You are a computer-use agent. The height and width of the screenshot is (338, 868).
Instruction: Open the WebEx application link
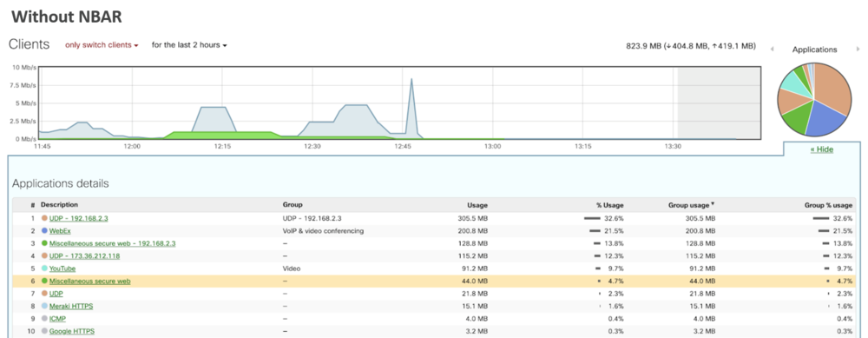click(59, 231)
